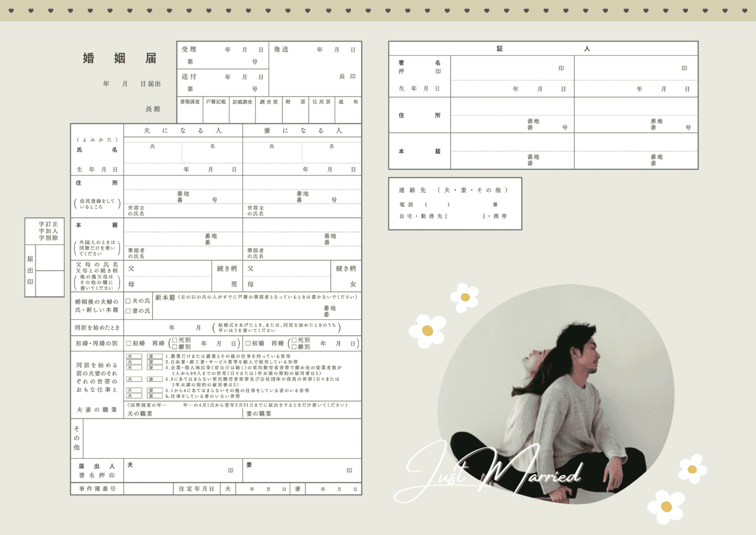Image resolution: width=756 pixels, height=535 pixels.
Task: Click the rightmost heart in the top banner
Action: [745, 10]
